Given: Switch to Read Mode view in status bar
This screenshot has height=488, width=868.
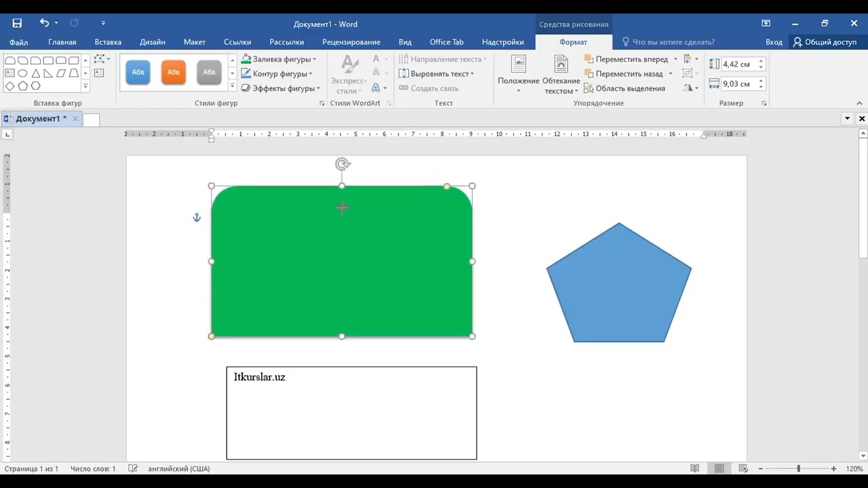Looking at the screenshot, I should 694,468.
